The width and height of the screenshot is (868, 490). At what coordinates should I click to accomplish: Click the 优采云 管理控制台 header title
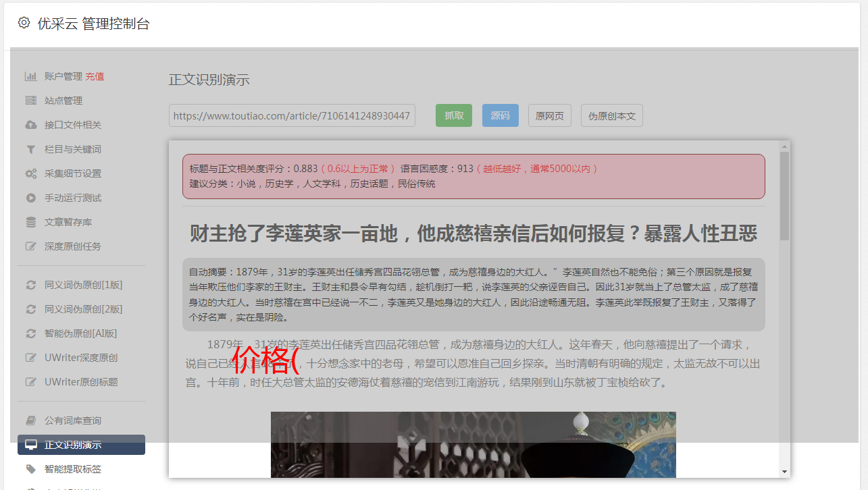tap(93, 24)
